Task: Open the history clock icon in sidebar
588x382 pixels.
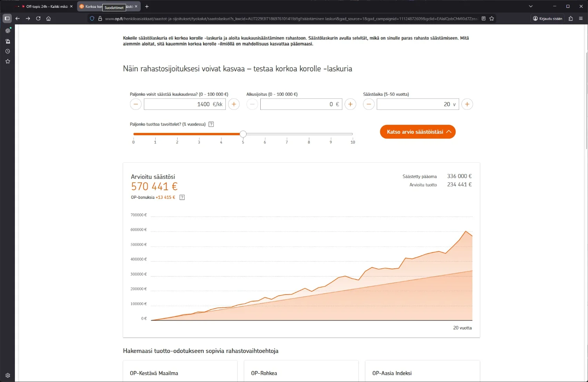Action: tap(7, 51)
